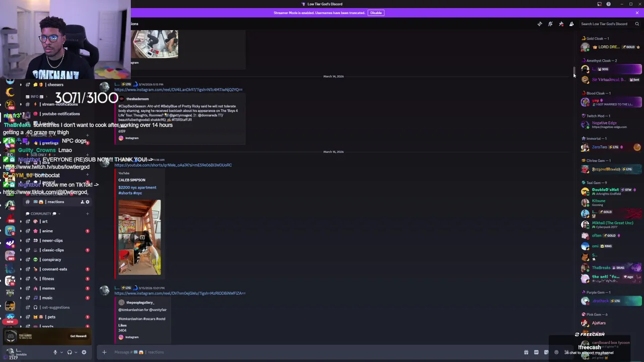The height and width of the screenshot is (362, 644).
Task: Toggle headphones deafen in user panel
Action: pyautogui.click(x=69, y=352)
